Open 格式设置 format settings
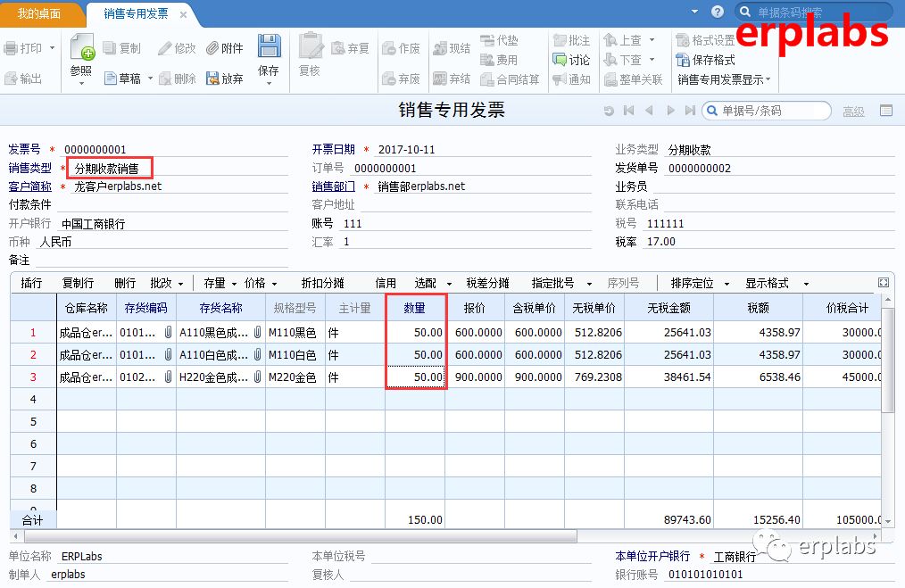905x588 pixels. tap(705, 40)
